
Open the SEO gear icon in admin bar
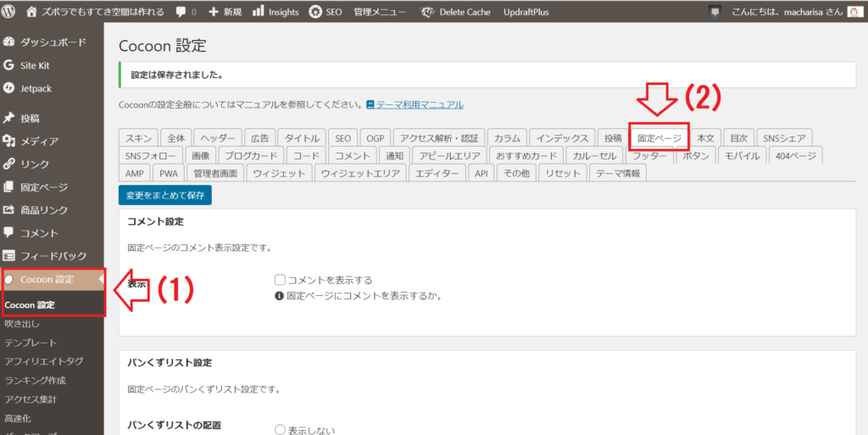(315, 12)
